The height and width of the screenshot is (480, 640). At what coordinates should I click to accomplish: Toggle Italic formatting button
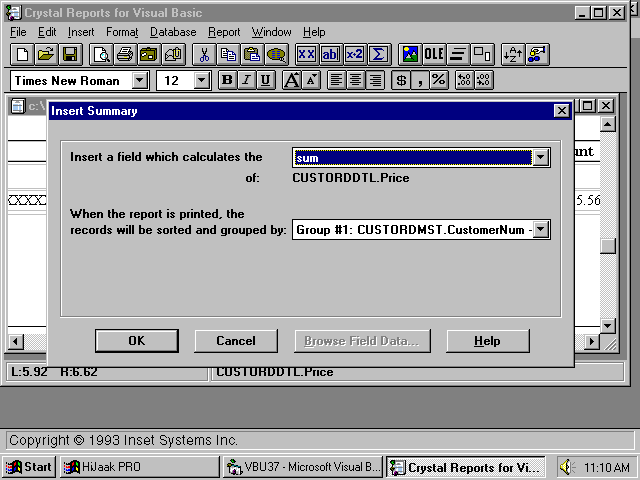pyautogui.click(x=246, y=80)
